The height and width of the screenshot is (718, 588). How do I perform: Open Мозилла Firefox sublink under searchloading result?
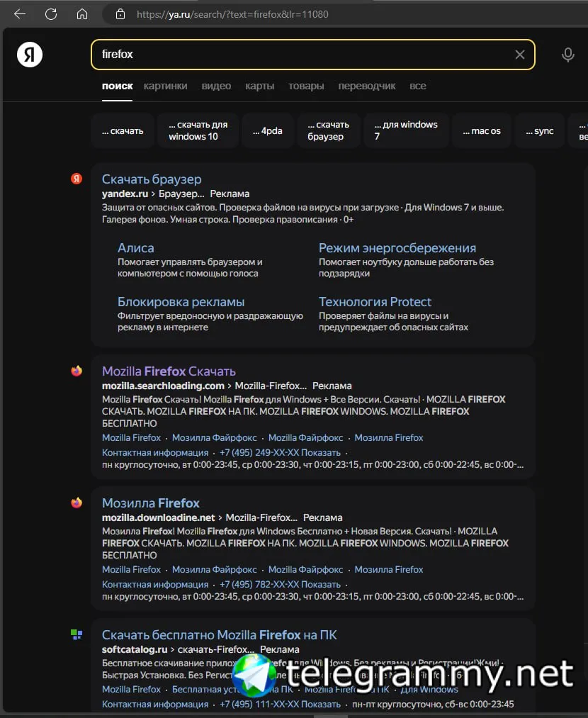click(389, 438)
